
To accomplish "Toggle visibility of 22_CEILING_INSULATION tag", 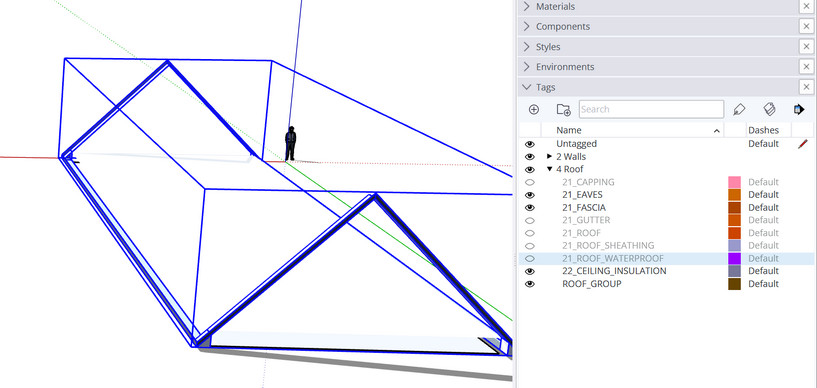I will pos(530,271).
